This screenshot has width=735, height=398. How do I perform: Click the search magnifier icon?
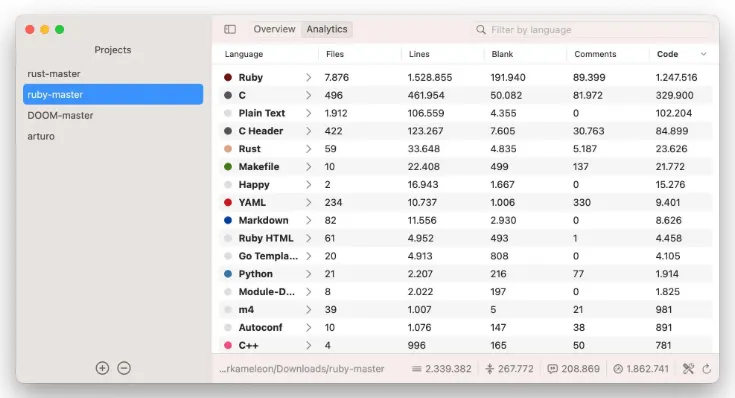pos(480,30)
